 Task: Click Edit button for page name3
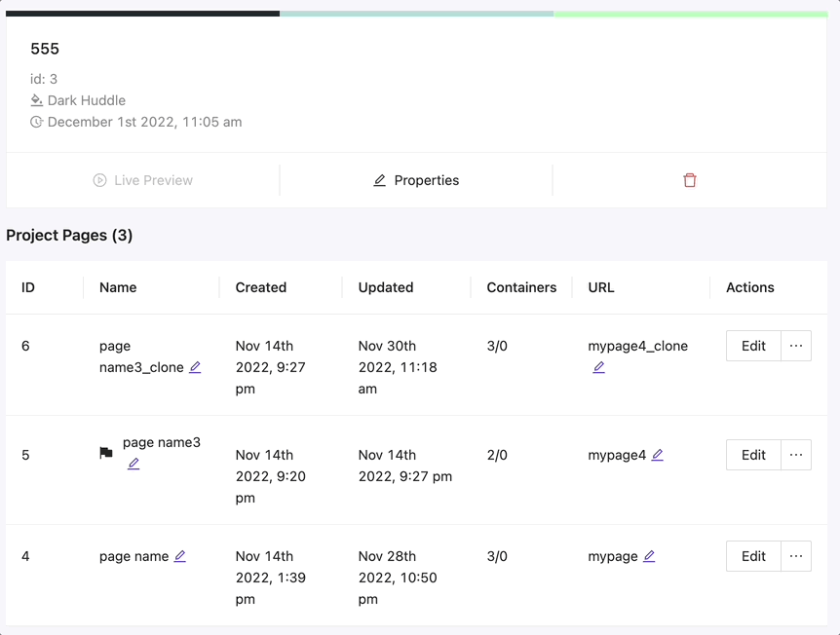click(753, 455)
